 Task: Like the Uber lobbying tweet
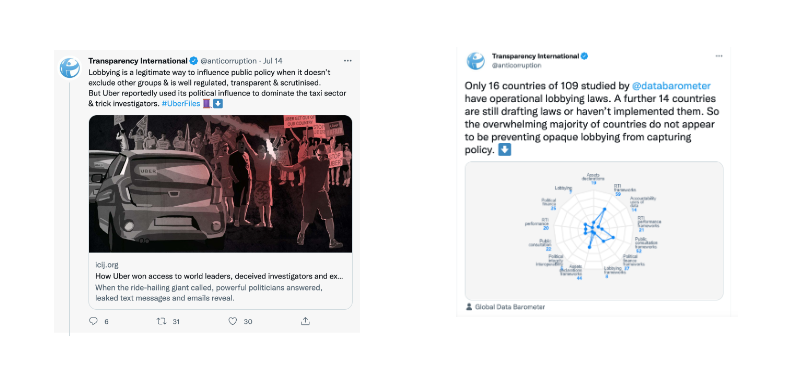point(232,321)
